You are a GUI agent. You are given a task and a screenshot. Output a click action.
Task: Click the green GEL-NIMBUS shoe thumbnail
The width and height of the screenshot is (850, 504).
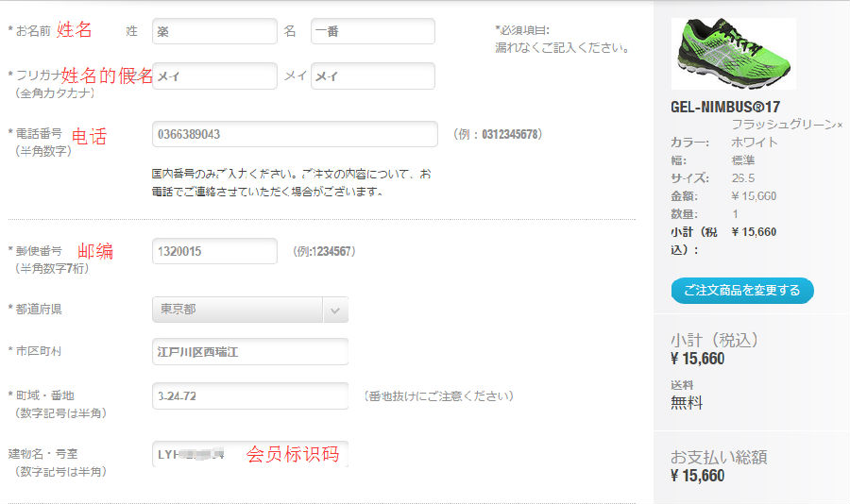[732, 53]
